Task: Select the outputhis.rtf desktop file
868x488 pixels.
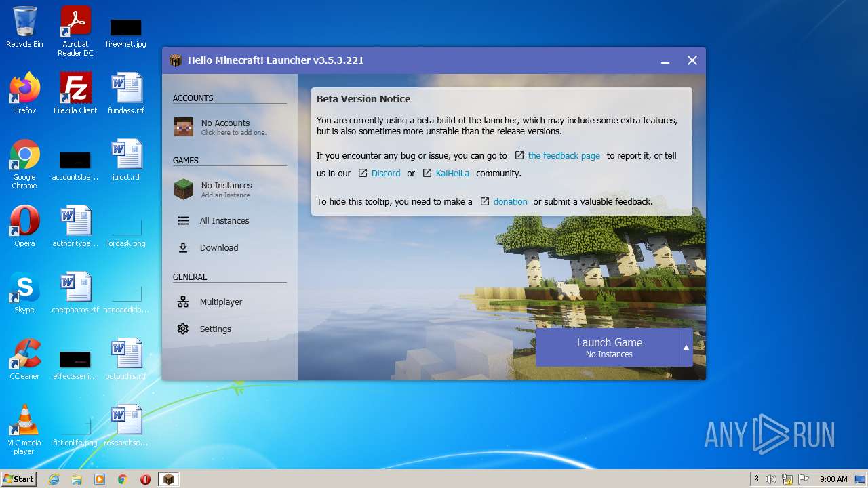Action: click(x=126, y=359)
